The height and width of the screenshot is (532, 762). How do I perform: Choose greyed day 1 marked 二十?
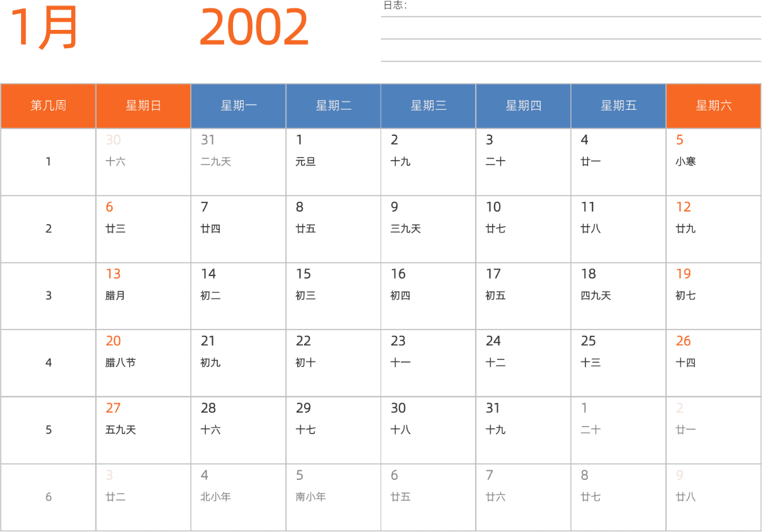click(x=618, y=430)
